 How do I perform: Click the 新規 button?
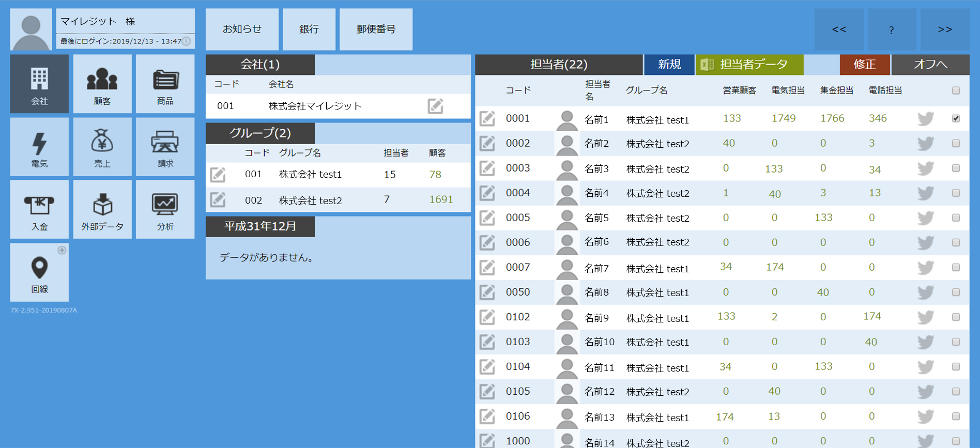669,65
